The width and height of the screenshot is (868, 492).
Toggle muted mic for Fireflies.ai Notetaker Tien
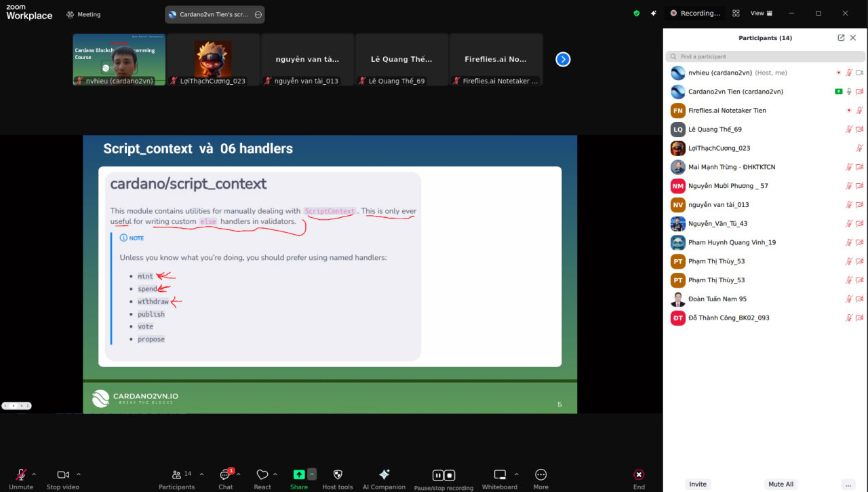[x=859, y=111]
